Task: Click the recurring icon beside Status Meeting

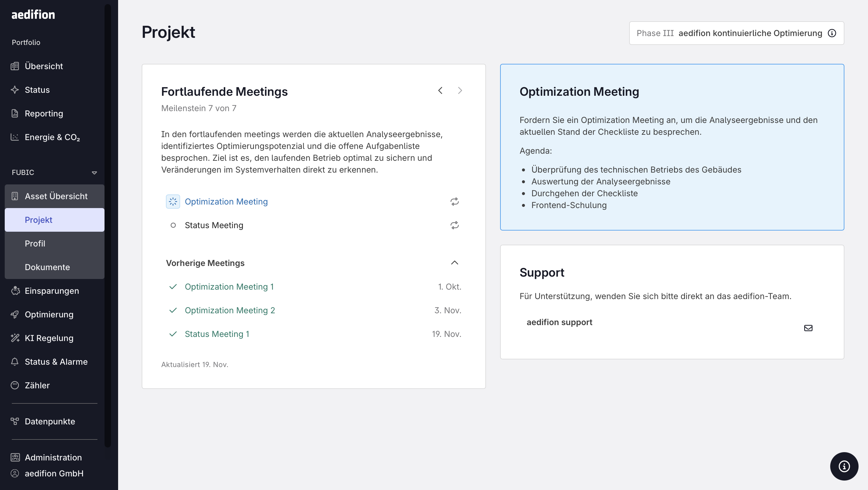Action: click(x=454, y=225)
